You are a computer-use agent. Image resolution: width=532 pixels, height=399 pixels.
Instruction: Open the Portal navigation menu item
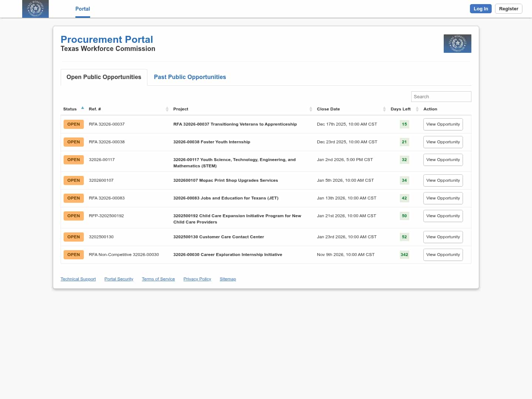(82, 9)
